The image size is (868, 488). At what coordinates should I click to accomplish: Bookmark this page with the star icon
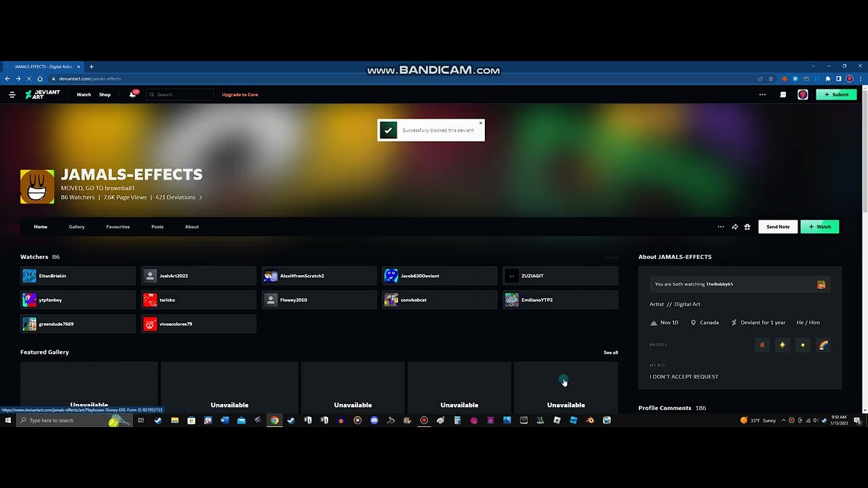pos(771,79)
